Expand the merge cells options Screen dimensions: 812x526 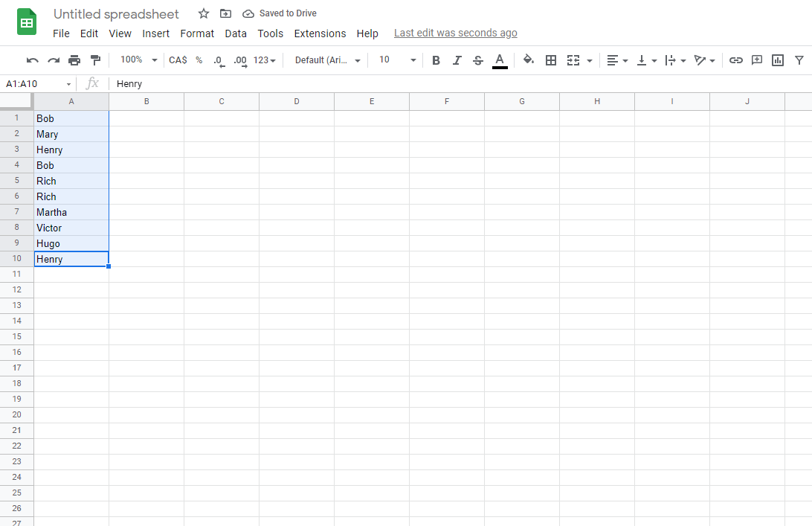coord(588,60)
